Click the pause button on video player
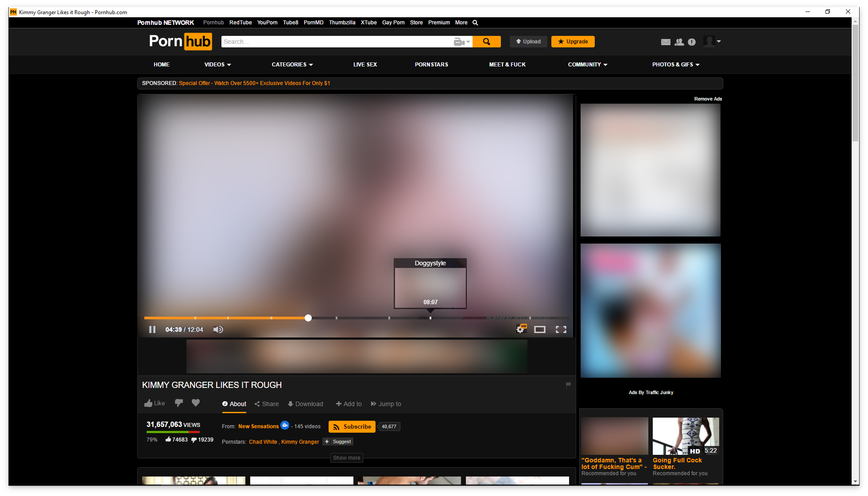The height and width of the screenshot is (496, 868). [x=152, y=329]
